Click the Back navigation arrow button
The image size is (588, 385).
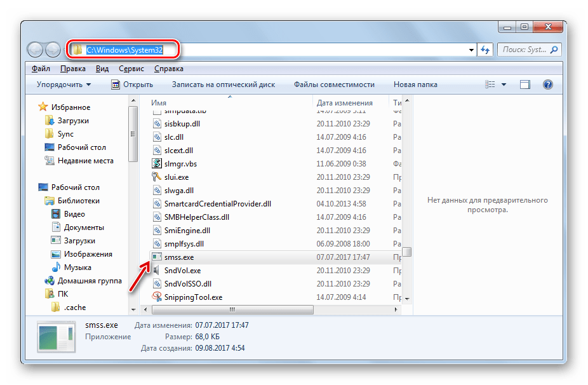pos(36,50)
